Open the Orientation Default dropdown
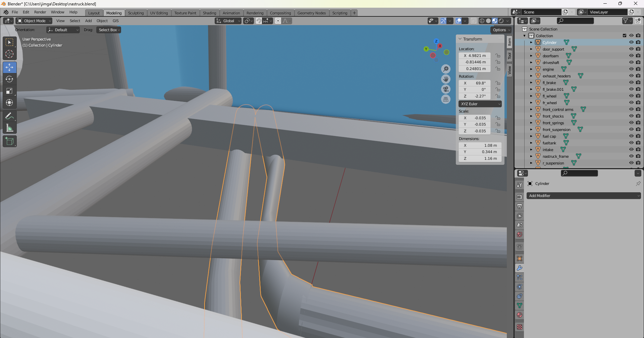644x338 pixels. (63, 30)
